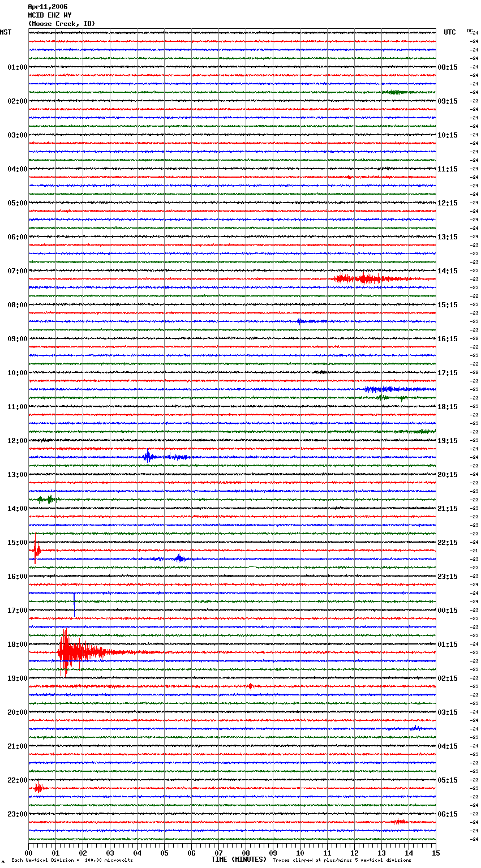Viewport: 481px width, 868px height.
Task: Click the traces clipped footnote text
Action: (x=342, y=860)
